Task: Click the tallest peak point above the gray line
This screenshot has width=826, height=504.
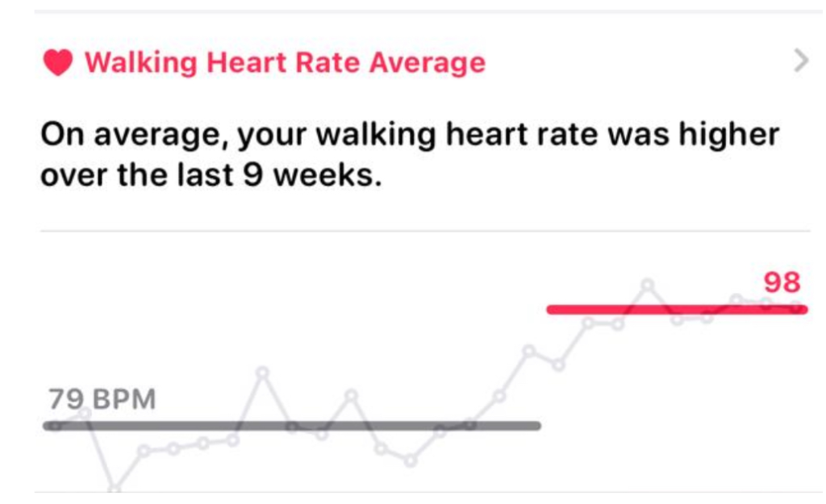Action: pos(262,373)
